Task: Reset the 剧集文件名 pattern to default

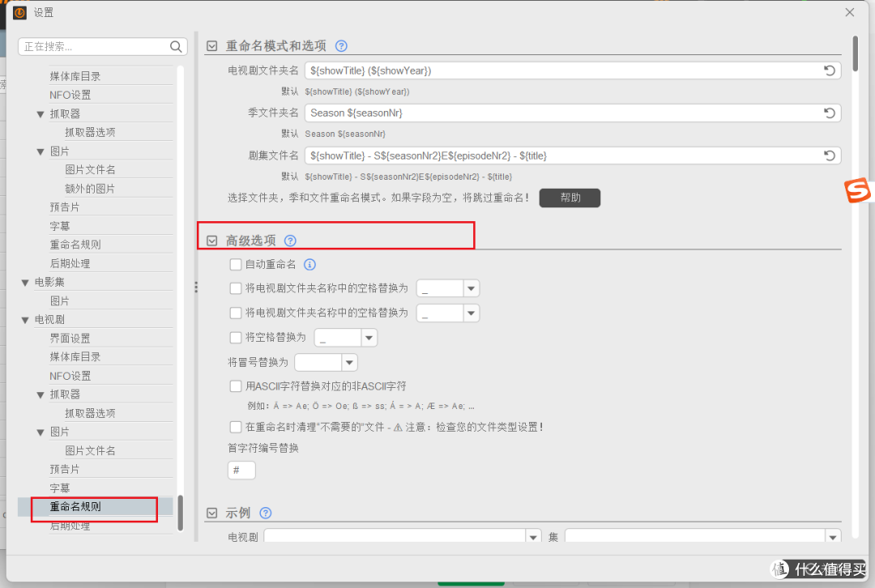Action: tap(829, 155)
